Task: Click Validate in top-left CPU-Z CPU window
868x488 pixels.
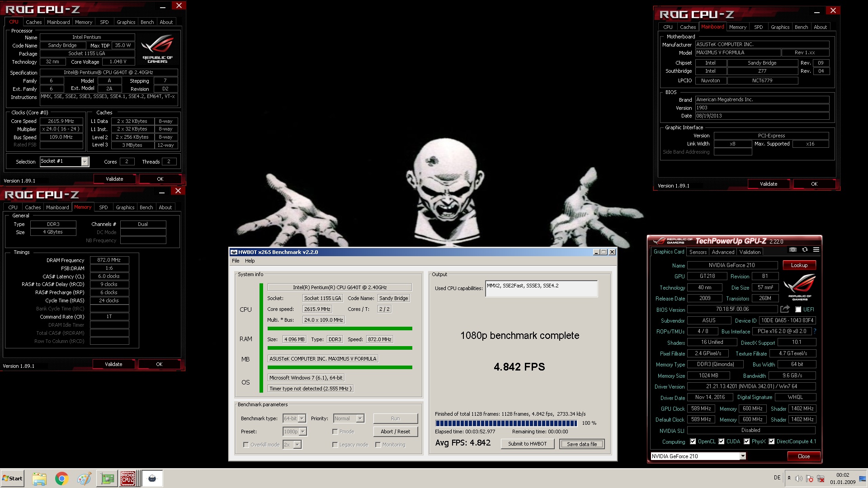Action: pos(114,179)
